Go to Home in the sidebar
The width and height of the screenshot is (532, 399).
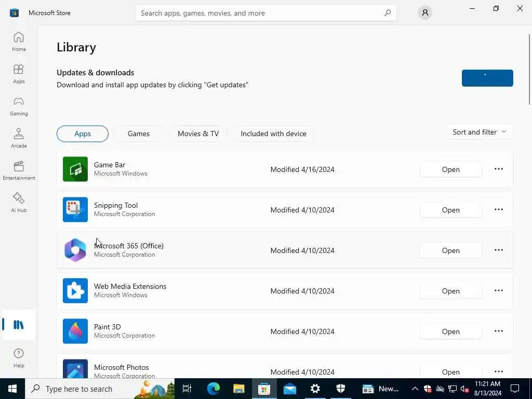(x=19, y=42)
